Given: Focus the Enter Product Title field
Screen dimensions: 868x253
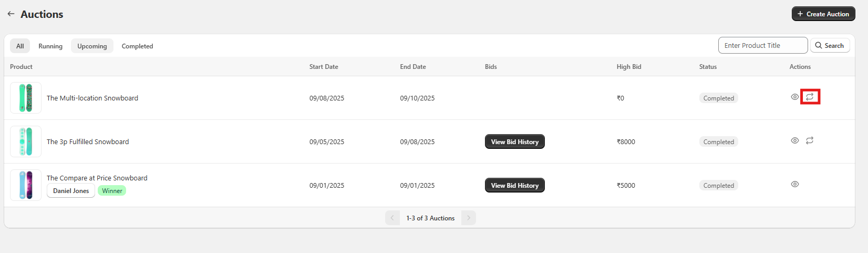Looking at the screenshot, I should [x=762, y=46].
